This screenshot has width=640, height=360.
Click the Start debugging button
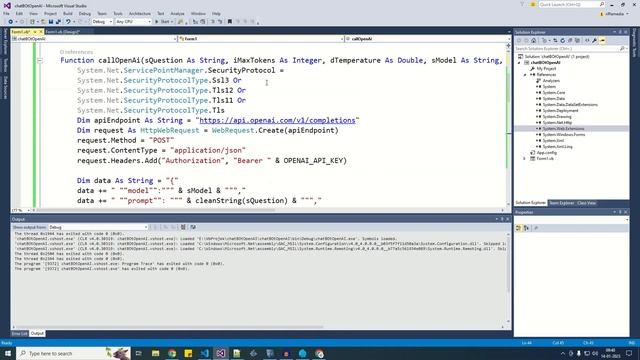[163, 22]
